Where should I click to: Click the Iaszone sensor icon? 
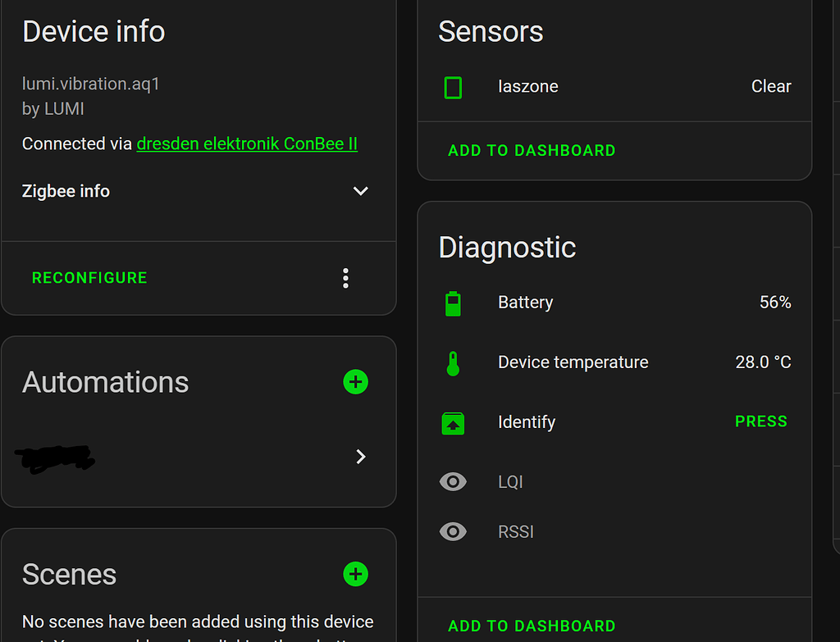coord(453,86)
